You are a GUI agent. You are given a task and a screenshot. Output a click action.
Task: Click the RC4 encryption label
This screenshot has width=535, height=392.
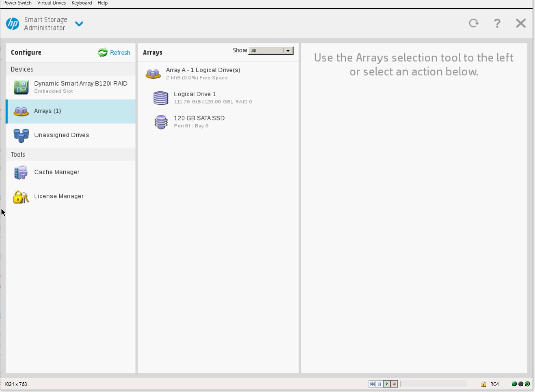[x=494, y=384]
